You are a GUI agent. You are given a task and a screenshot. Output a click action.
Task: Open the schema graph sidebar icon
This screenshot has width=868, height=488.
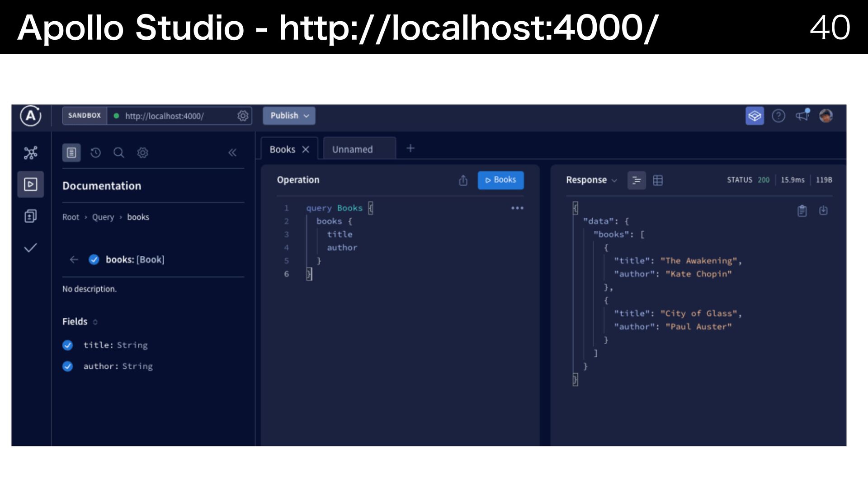30,153
